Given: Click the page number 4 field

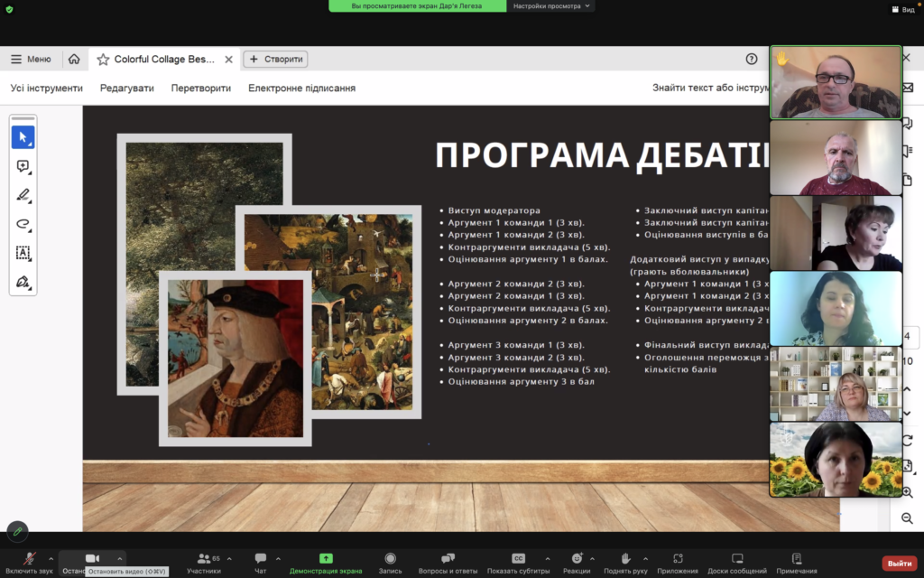Looking at the screenshot, I should click(910, 336).
